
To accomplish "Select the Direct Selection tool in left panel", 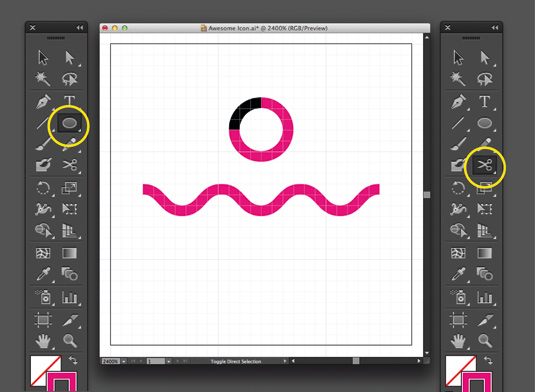I will point(70,58).
